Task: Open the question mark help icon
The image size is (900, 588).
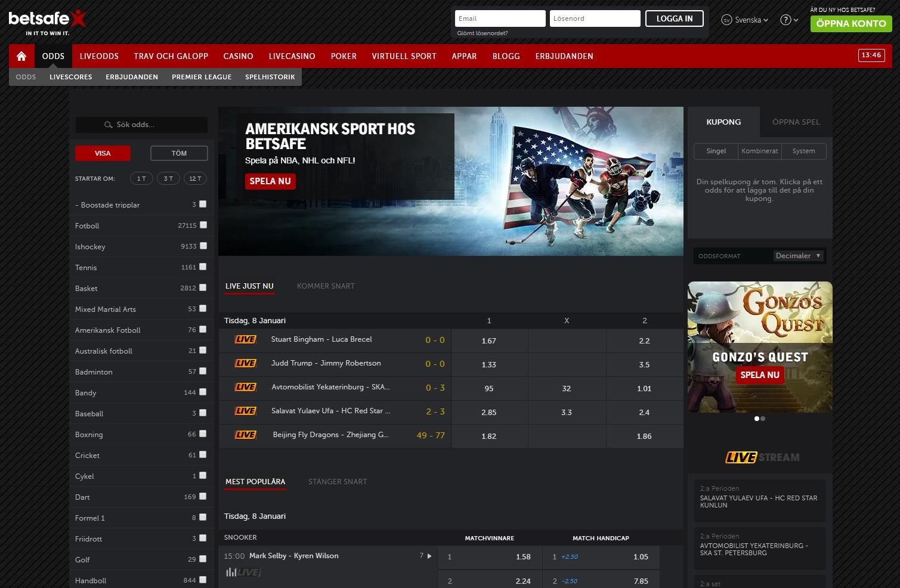Action: point(785,19)
